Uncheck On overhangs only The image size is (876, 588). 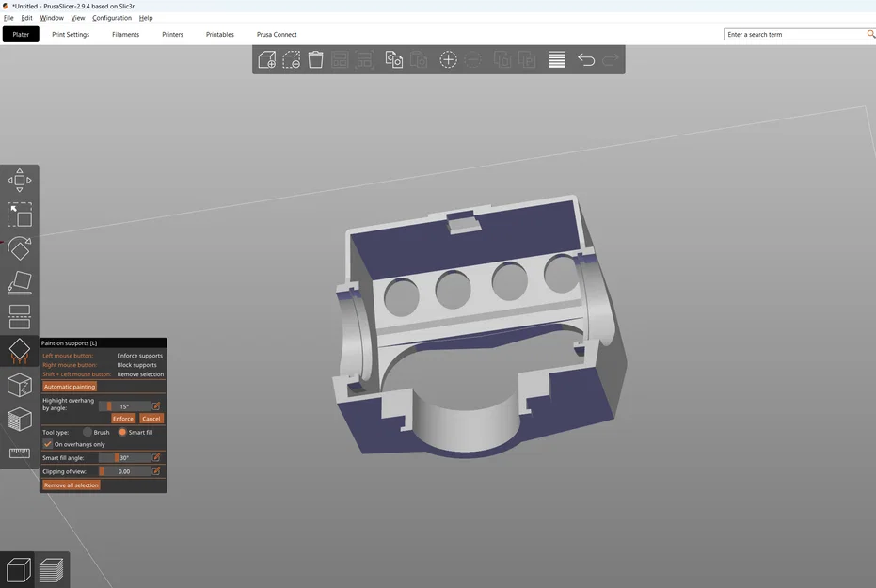click(x=47, y=444)
